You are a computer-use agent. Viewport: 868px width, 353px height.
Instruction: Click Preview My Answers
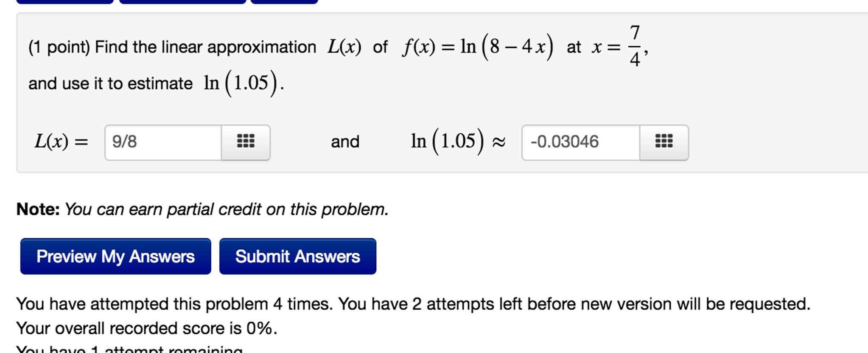(x=115, y=256)
